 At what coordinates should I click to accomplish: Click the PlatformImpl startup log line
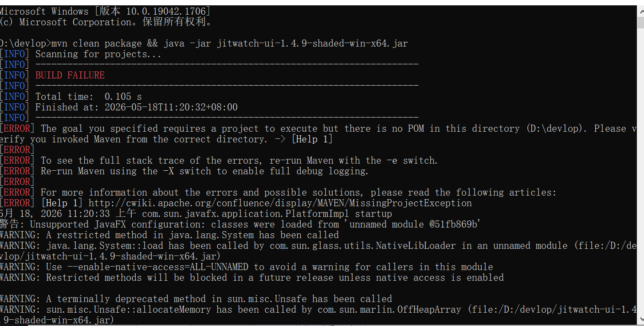(196, 214)
